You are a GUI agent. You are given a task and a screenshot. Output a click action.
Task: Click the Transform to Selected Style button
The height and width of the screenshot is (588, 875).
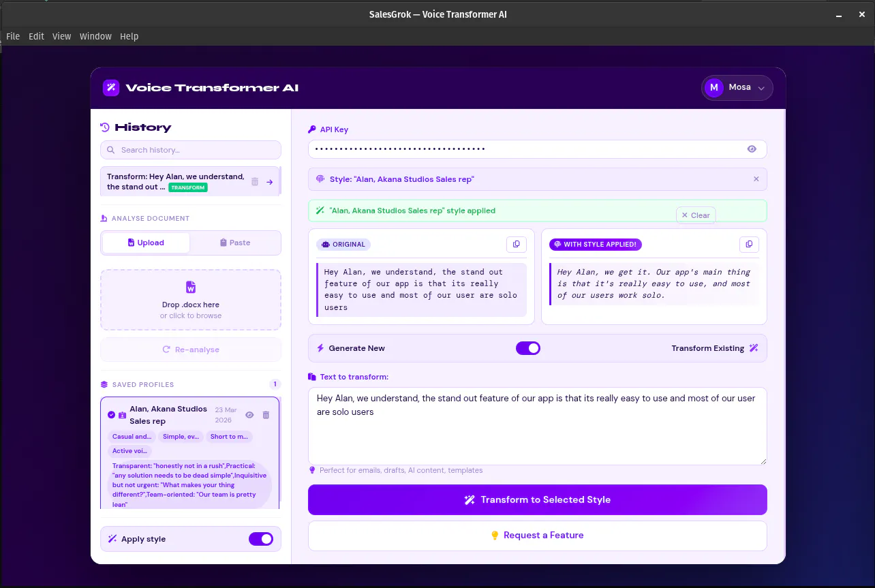(x=538, y=499)
